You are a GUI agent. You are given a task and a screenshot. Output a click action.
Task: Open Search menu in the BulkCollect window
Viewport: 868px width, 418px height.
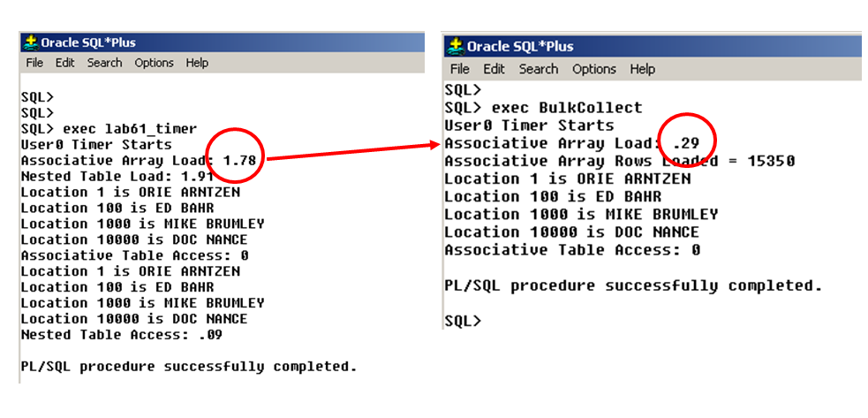pyautogui.click(x=538, y=69)
